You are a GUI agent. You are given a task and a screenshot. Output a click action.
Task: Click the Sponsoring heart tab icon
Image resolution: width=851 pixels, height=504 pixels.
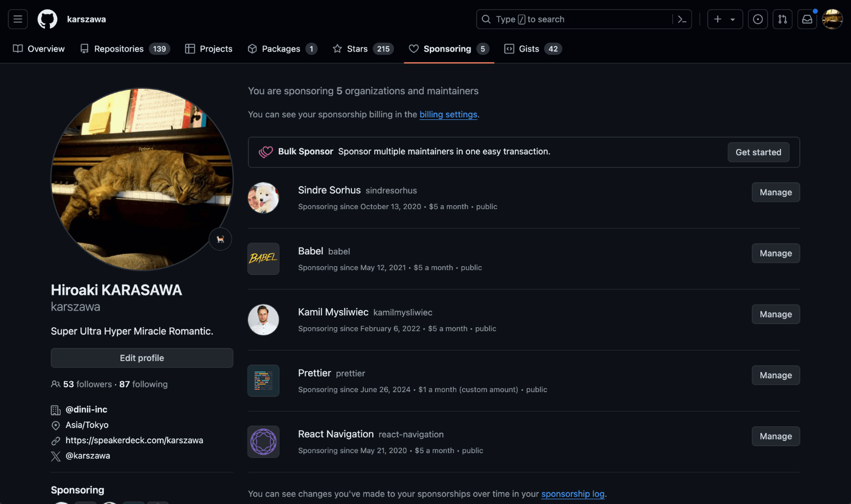click(x=414, y=49)
